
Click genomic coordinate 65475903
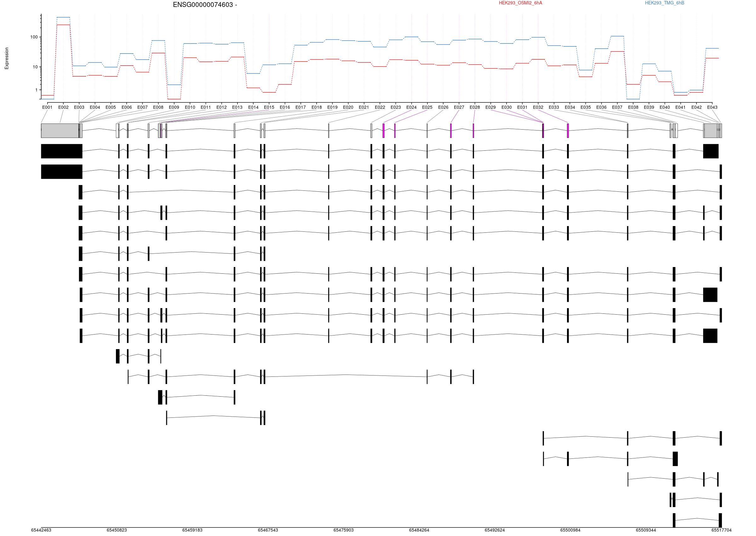tap(343, 530)
